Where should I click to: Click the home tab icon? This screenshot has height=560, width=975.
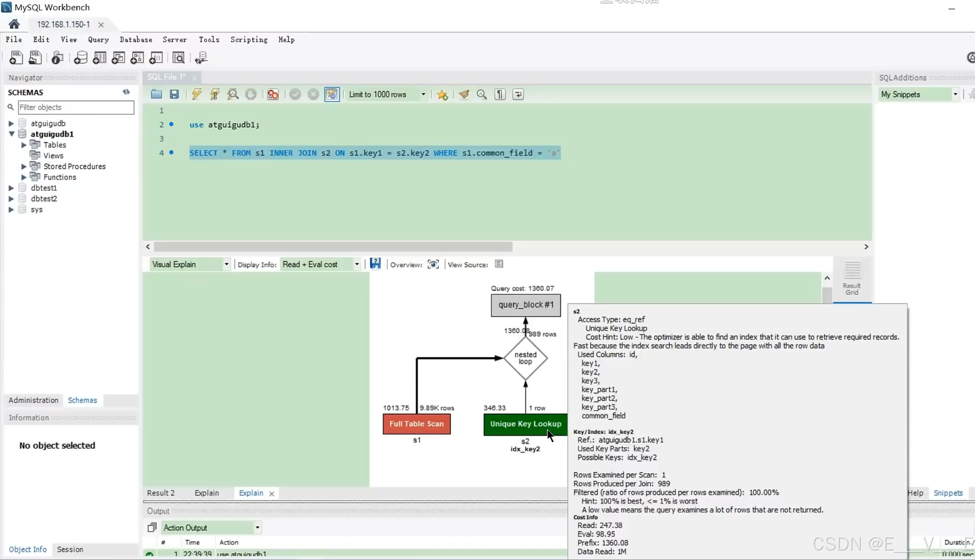[14, 24]
